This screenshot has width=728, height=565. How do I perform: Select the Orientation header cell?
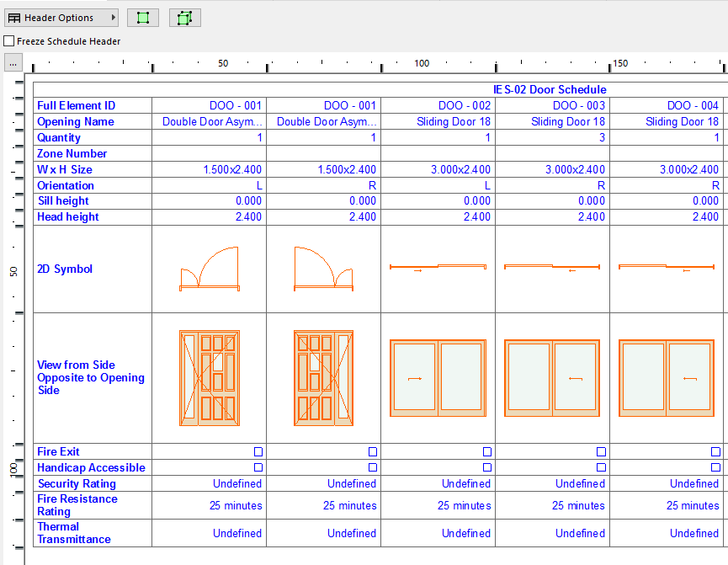coord(93,185)
